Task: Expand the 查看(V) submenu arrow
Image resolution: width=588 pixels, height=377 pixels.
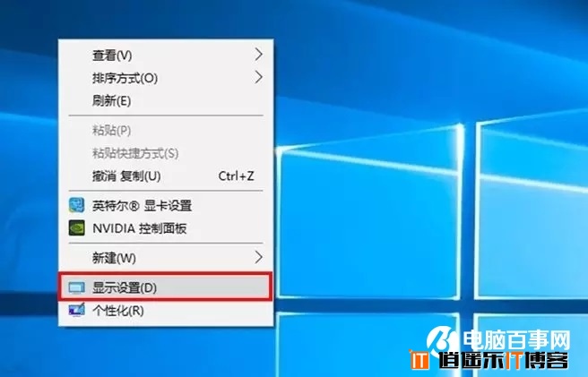Action: (x=258, y=55)
